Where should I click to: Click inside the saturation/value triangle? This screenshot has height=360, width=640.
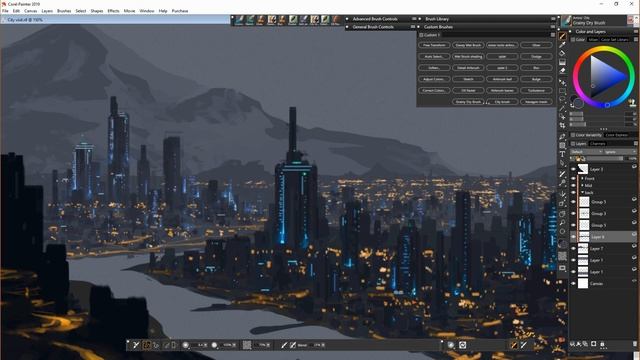click(605, 76)
